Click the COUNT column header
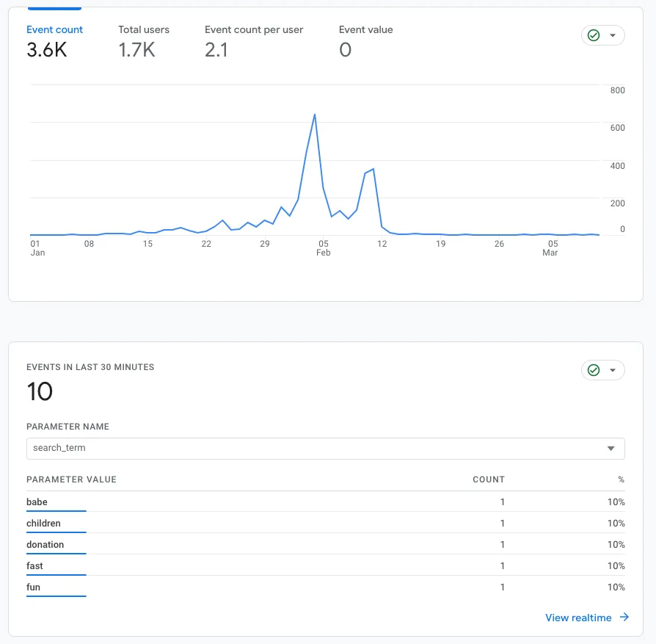The image size is (656, 644). [488, 480]
